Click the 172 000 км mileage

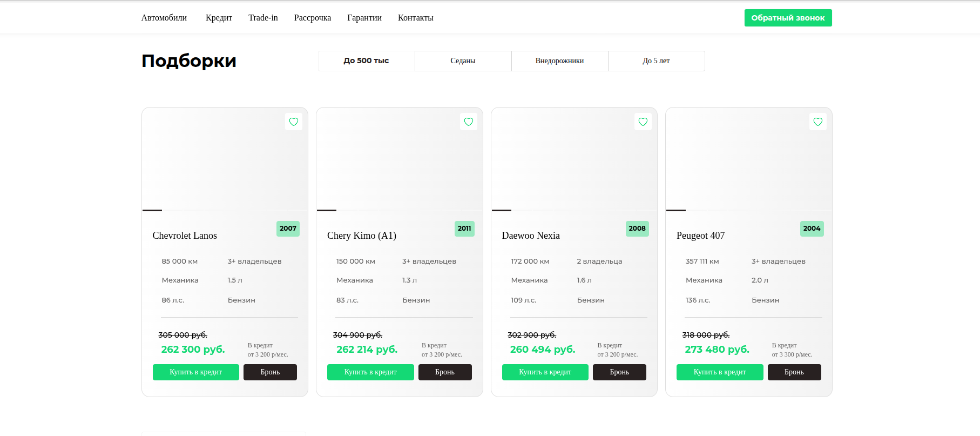click(x=530, y=261)
